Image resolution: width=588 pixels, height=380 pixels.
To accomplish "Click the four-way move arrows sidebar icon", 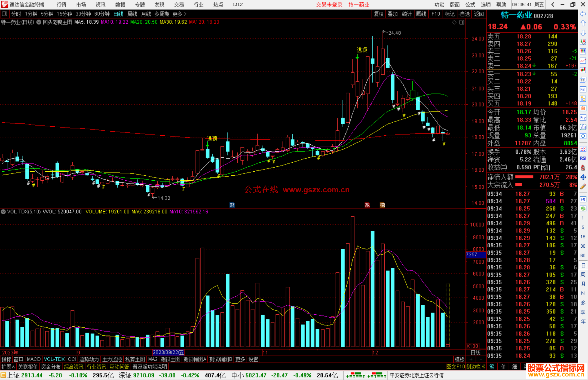I will [x=583, y=177].
